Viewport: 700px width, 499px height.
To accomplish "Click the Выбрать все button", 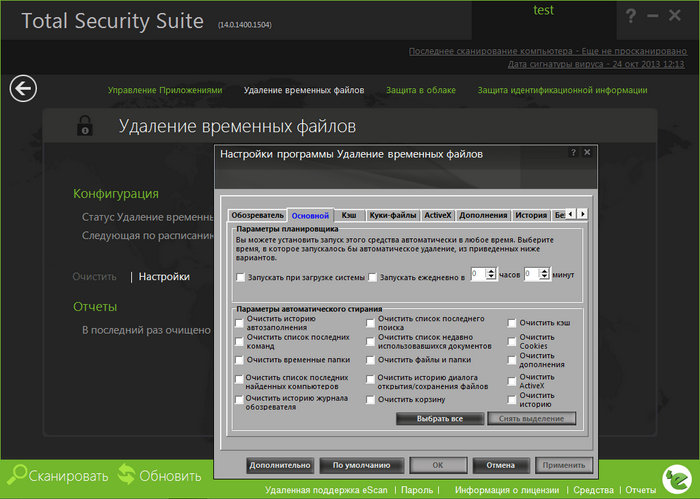I will pyautogui.click(x=440, y=419).
